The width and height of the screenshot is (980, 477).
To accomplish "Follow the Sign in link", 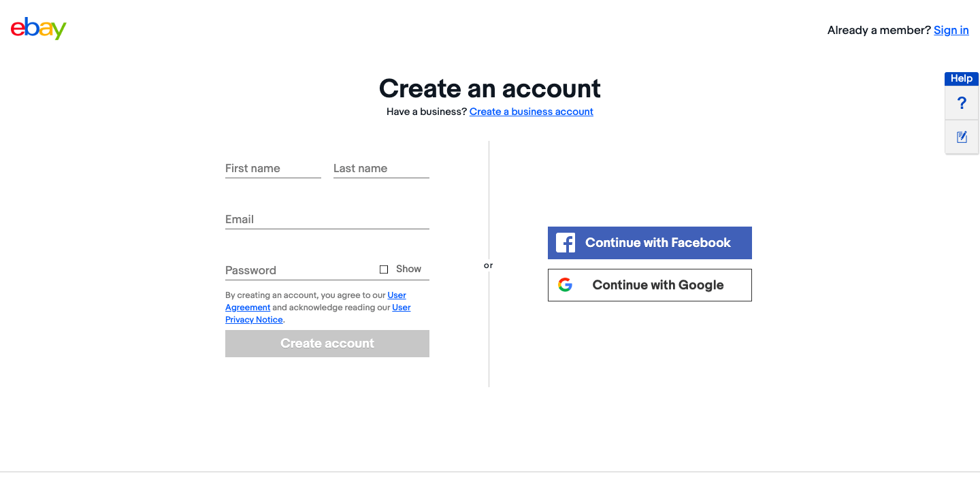I will click(951, 30).
